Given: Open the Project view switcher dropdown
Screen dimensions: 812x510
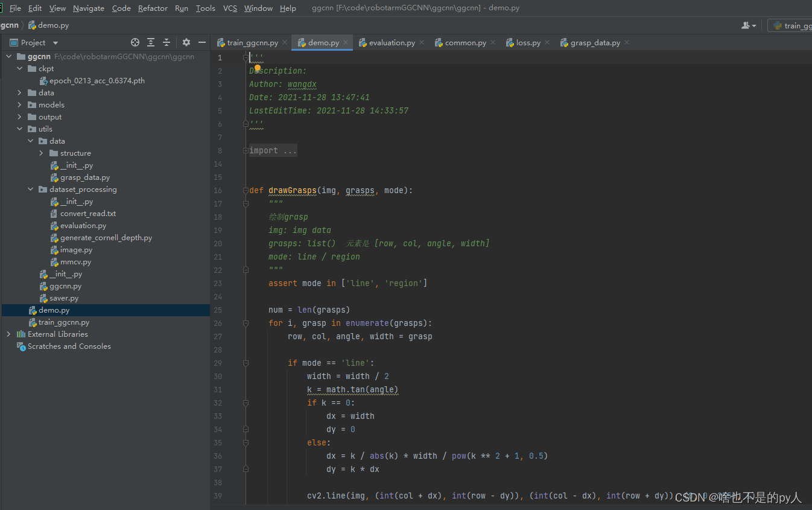Looking at the screenshot, I should [x=55, y=42].
